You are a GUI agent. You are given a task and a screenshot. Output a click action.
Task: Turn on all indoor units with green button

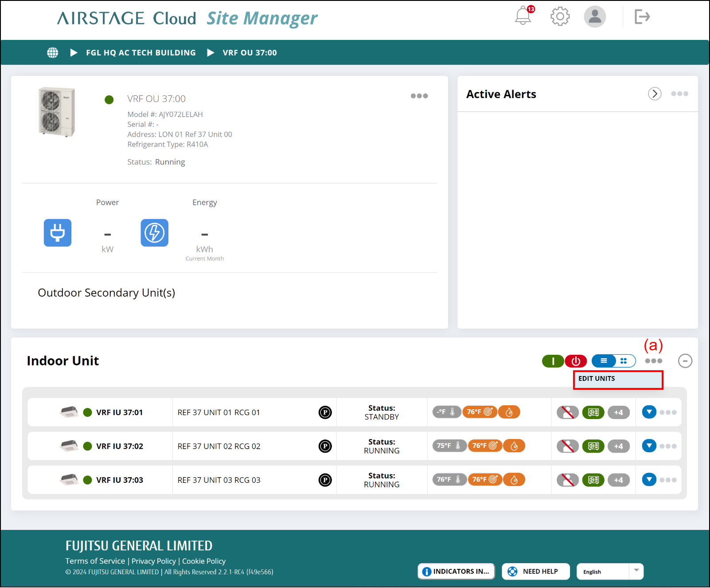pos(553,361)
